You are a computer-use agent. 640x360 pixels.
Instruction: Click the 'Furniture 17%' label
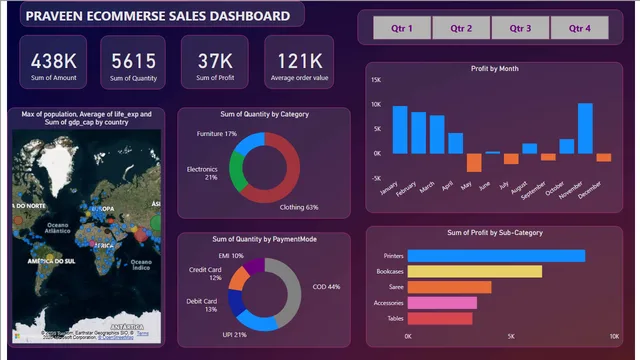pyautogui.click(x=217, y=133)
